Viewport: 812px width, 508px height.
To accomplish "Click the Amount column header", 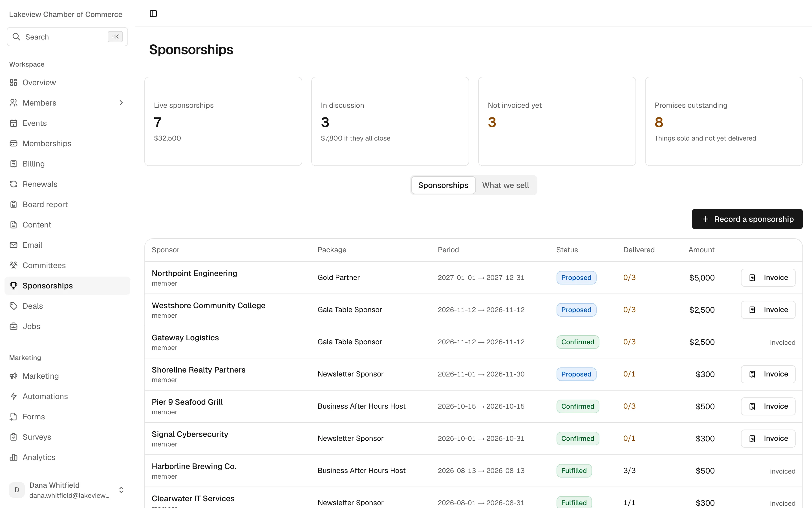I will click(x=701, y=250).
